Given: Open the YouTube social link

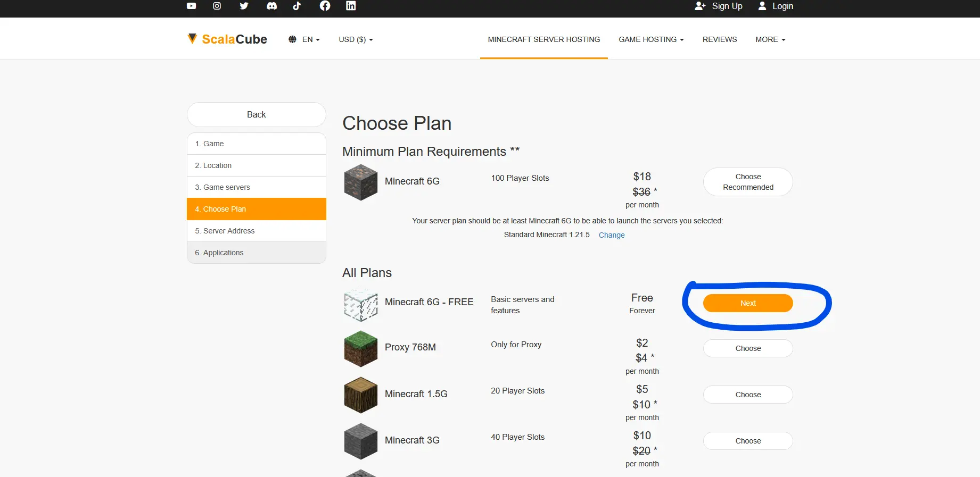Looking at the screenshot, I should click(x=191, y=6).
